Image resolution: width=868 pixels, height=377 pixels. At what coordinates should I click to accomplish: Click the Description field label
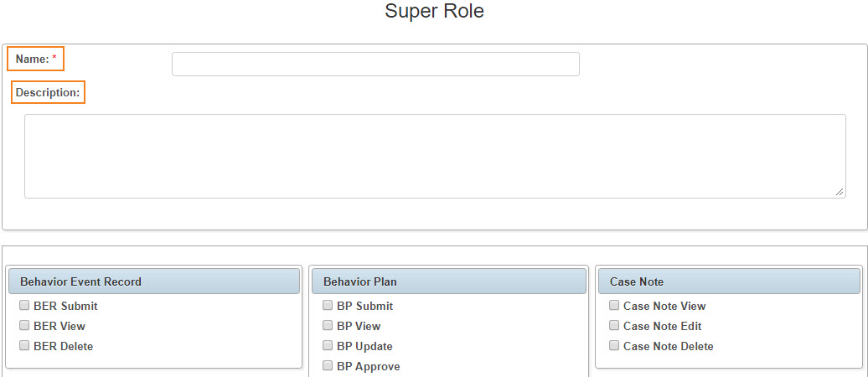click(48, 92)
